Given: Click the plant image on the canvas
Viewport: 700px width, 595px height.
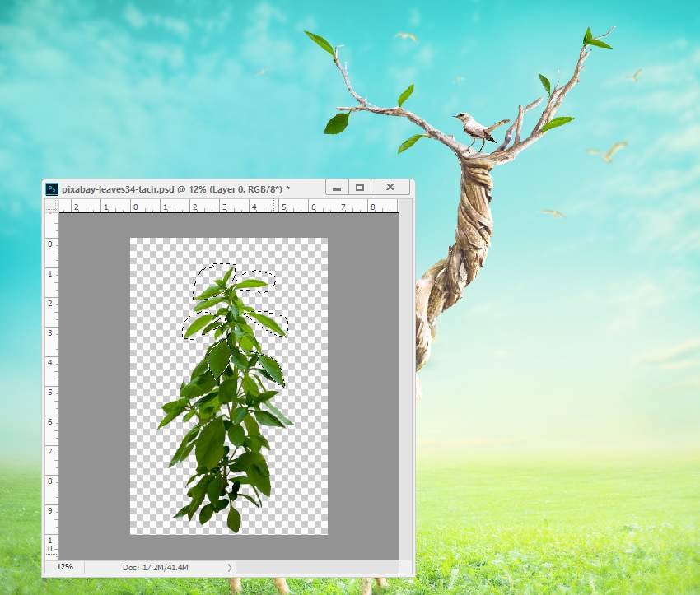Looking at the screenshot, I should 222,428.
